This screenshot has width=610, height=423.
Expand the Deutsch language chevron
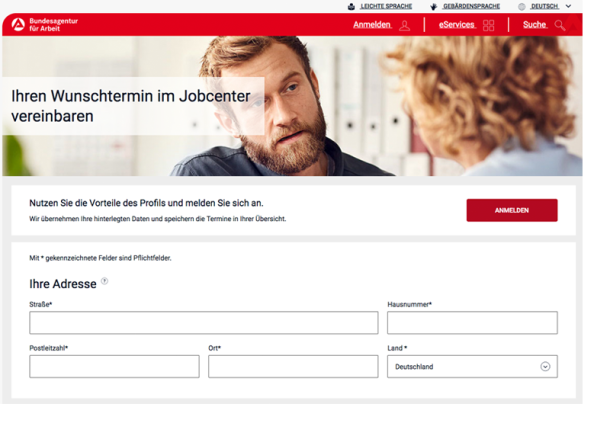click(568, 6)
